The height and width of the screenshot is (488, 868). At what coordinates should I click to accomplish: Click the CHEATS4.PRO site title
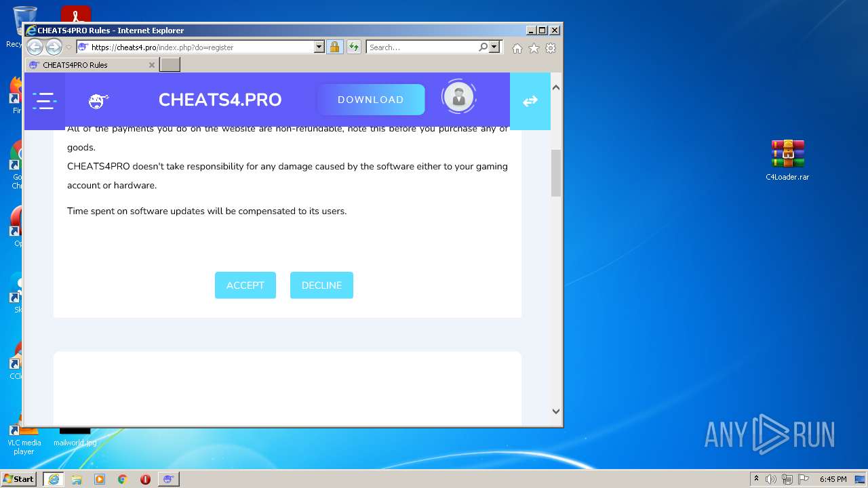click(x=220, y=100)
